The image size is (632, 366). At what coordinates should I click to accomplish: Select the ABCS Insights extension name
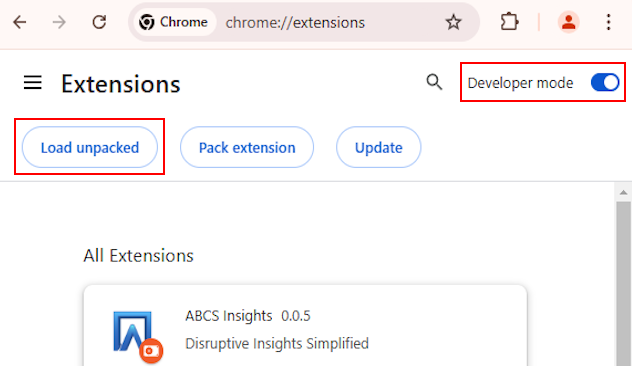click(229, 316)
